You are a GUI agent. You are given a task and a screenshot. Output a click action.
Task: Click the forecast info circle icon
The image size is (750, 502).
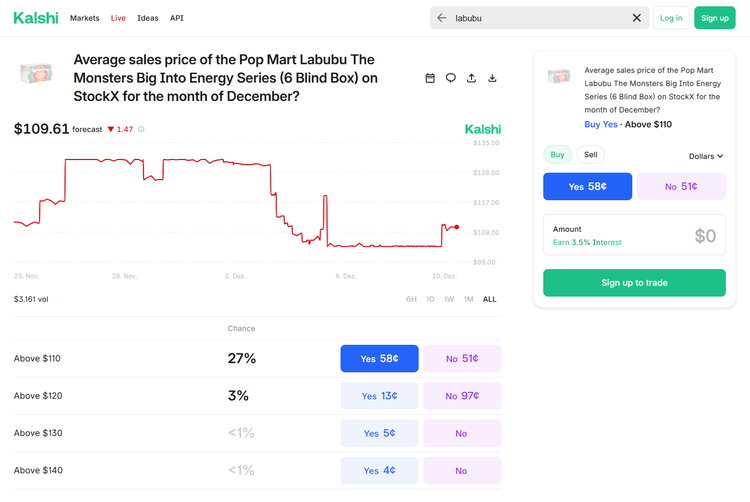(141, 129)
